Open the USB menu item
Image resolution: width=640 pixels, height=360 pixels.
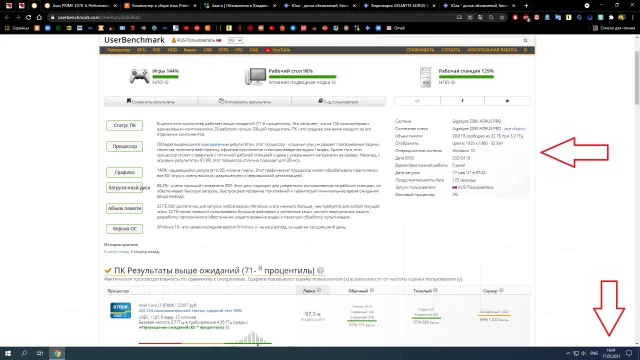pyautogui.click(x=208, y=50)
